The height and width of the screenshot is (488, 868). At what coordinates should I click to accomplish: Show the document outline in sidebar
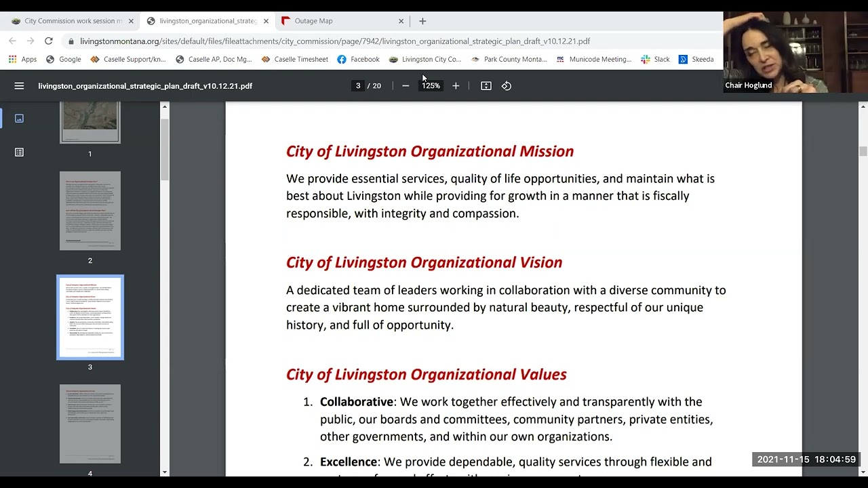(x=19, y=152)
